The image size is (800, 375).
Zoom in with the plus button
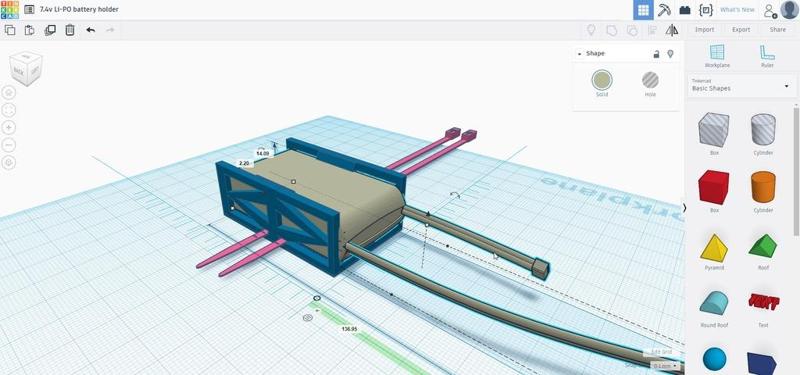[x=9, y=128]
